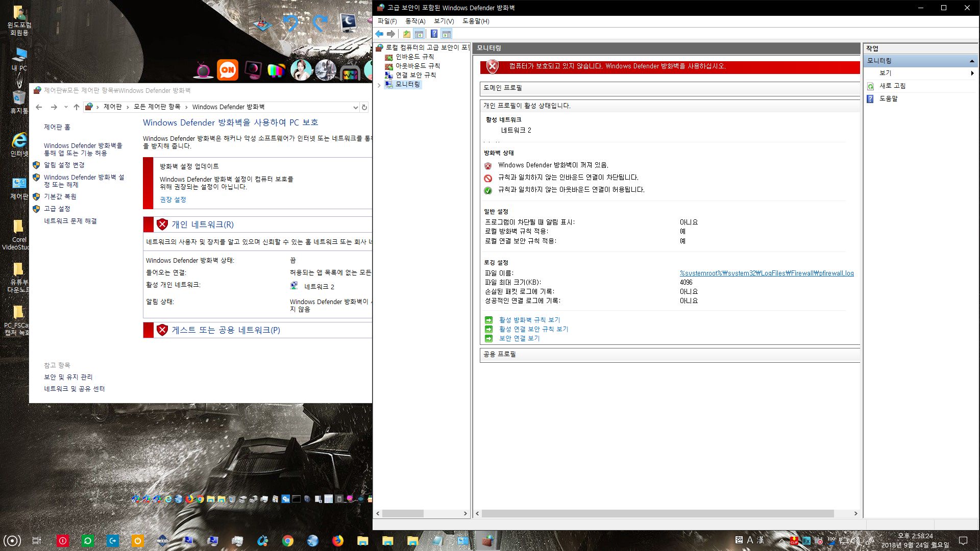
Task: Click the console tree scrollbar right arrow
Action: pyautogui.click(x=465, y=514)
